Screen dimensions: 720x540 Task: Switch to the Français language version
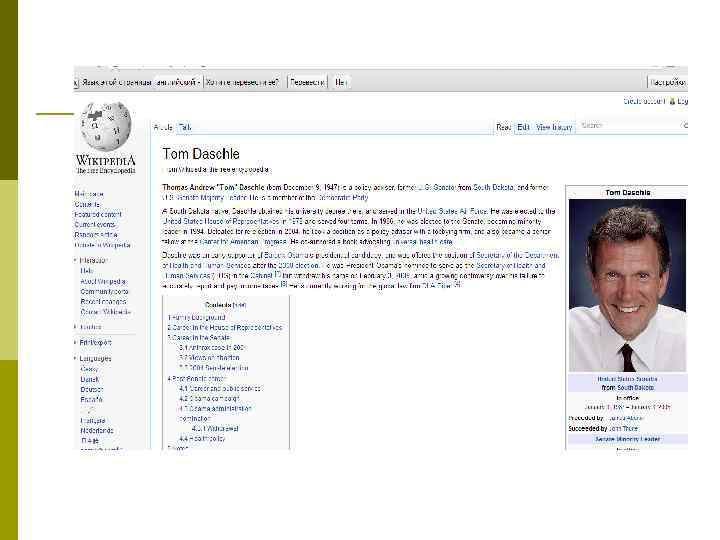(93, 421)
